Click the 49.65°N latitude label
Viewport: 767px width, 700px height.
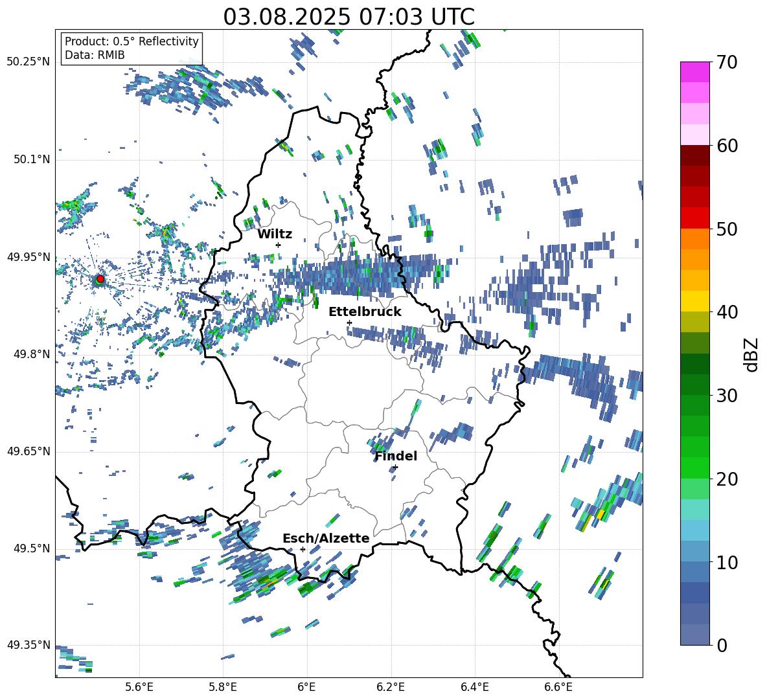click(29, 451)
